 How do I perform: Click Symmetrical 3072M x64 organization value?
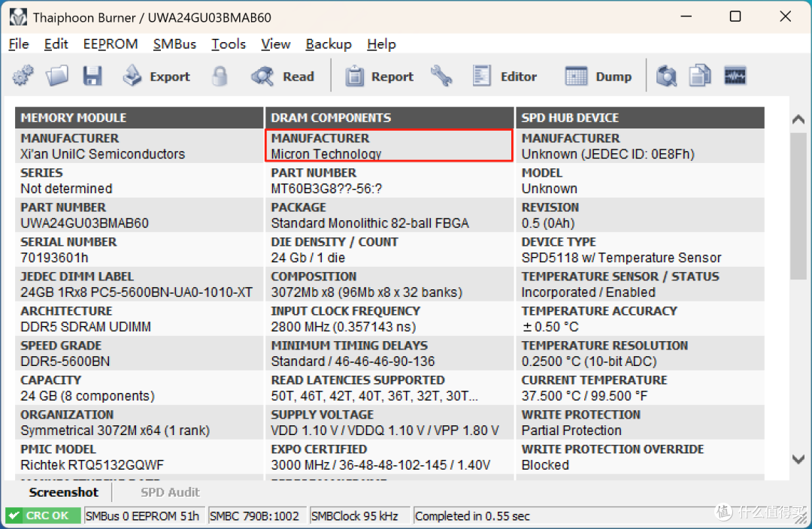click(115, 431)
